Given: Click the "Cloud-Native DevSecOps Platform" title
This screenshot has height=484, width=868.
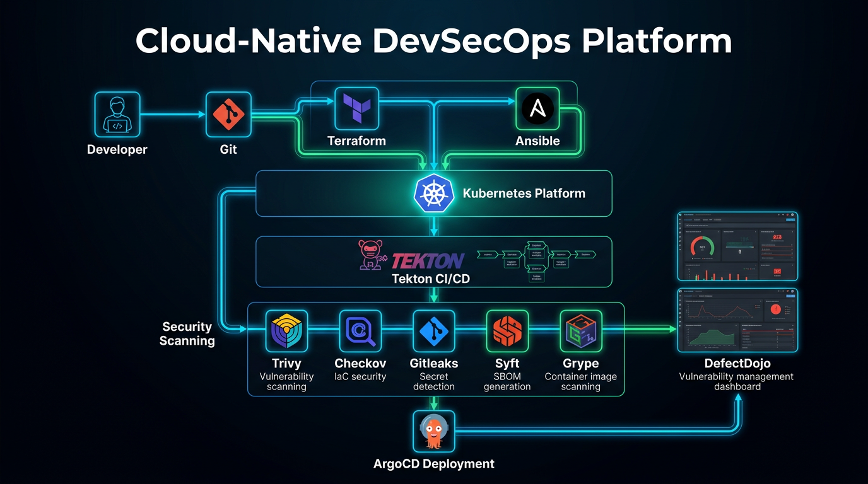Looking at the screenshot, I should (433, 41).
